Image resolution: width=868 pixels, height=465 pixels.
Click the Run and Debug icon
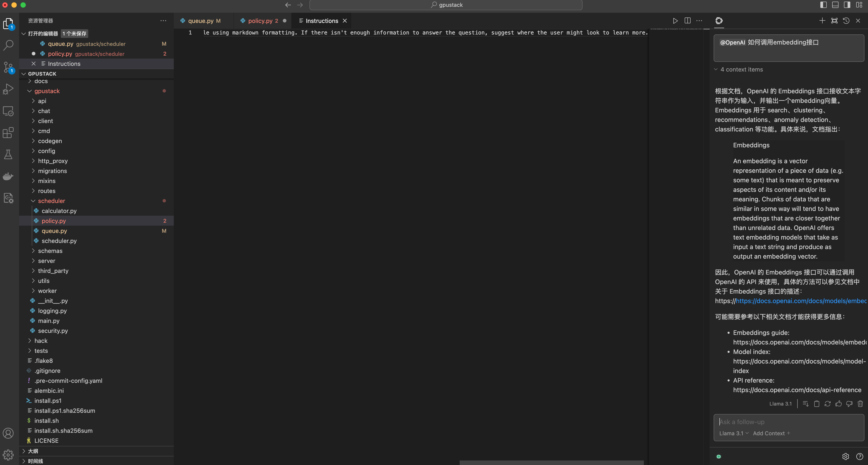(x=8, y=89)
